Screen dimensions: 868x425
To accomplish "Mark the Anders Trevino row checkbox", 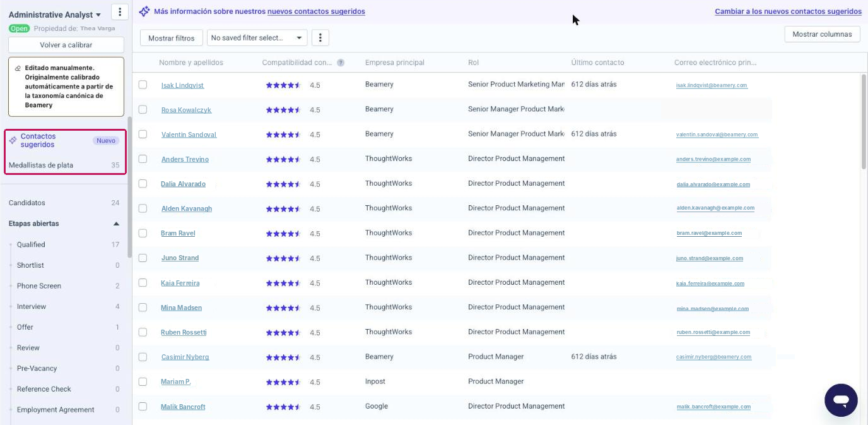I will 143,159.
